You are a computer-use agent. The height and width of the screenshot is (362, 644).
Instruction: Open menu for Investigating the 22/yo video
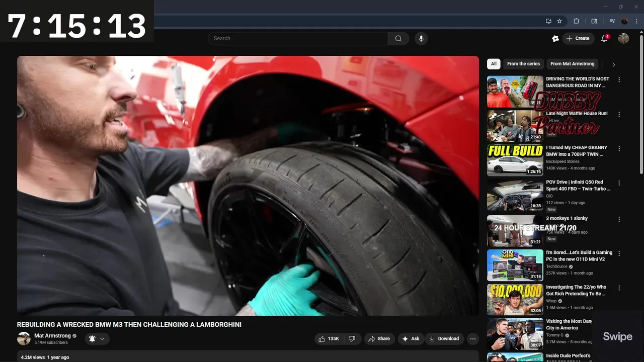pyautogui.click(x=619, y=288)
